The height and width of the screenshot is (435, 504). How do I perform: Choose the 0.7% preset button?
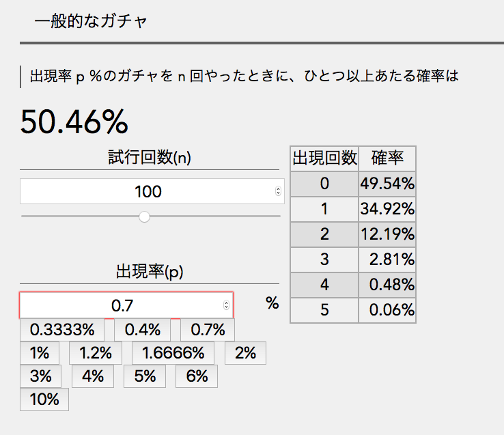pyautogui.click(x=208, y=330)
